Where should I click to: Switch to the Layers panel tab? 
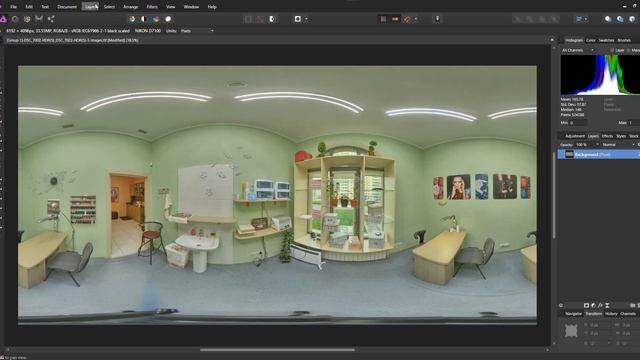click(593, 136)
